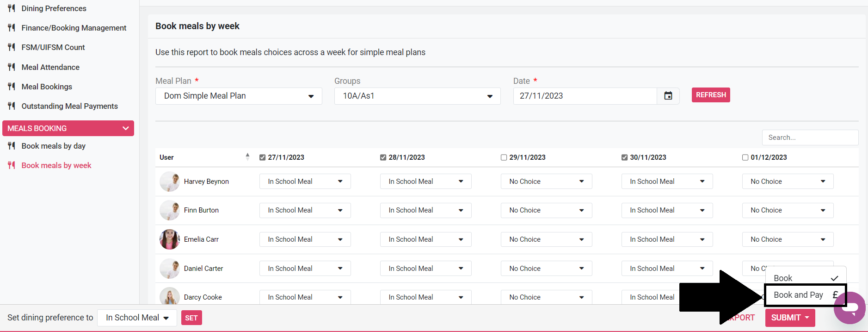Viewport: 868px width, 332px height.
Task: Expand the Groups dropdown showing 10A/As1
Action: pos(417,96)
